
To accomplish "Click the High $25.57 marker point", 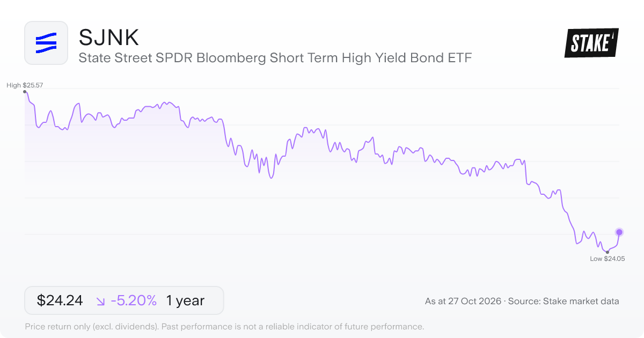I will pos(25,92).
